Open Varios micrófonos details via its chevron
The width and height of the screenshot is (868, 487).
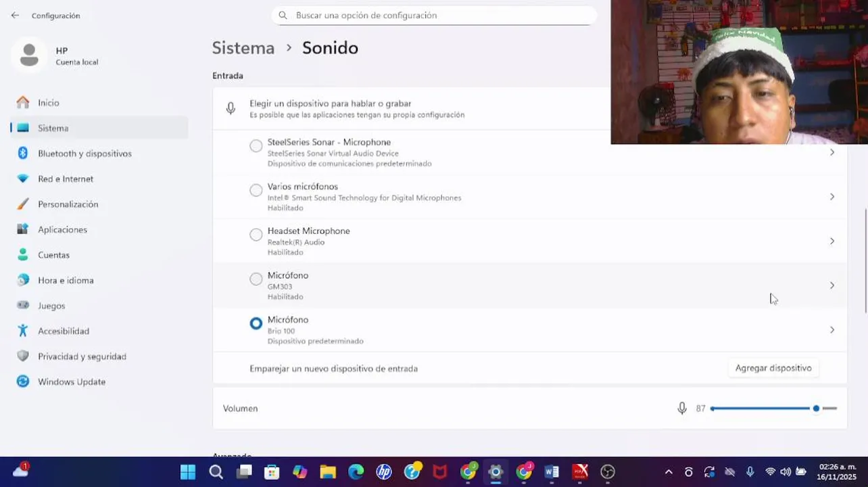point(832,197)
